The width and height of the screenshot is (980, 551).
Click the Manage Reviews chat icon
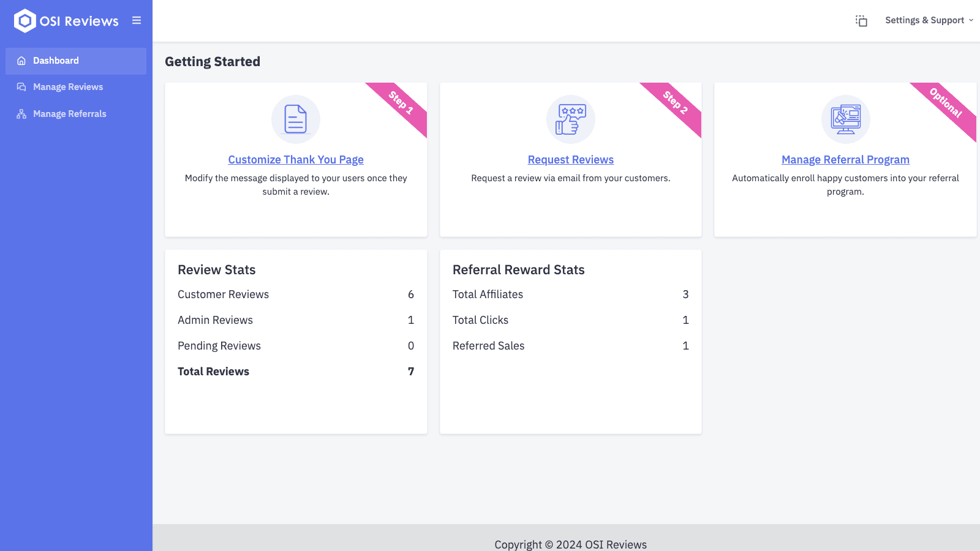point(21,87)
